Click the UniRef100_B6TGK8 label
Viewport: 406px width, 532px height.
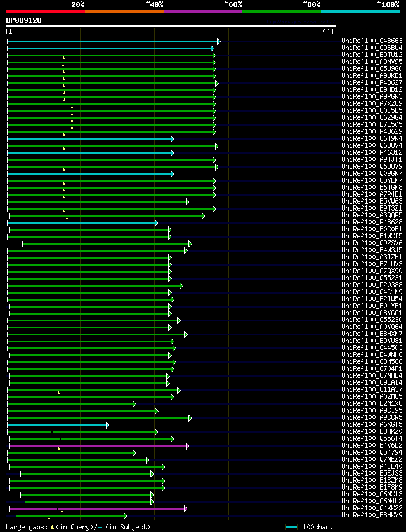tap(372, 187)
